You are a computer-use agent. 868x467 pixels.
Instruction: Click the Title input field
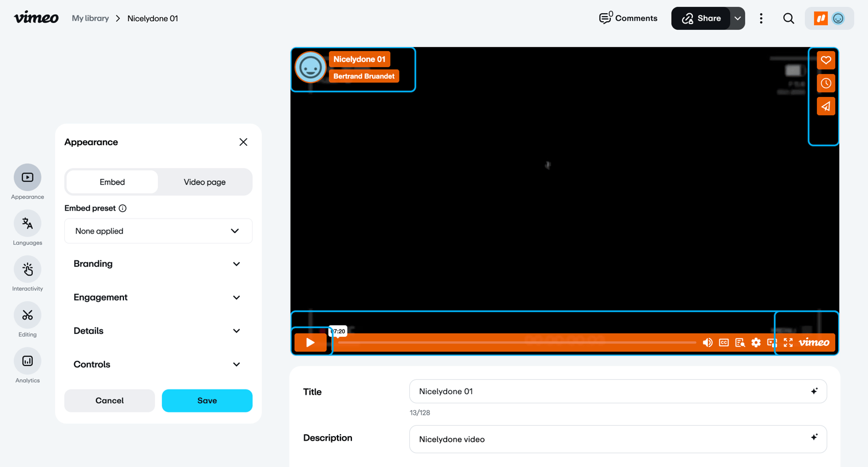(x=618, y=391)
